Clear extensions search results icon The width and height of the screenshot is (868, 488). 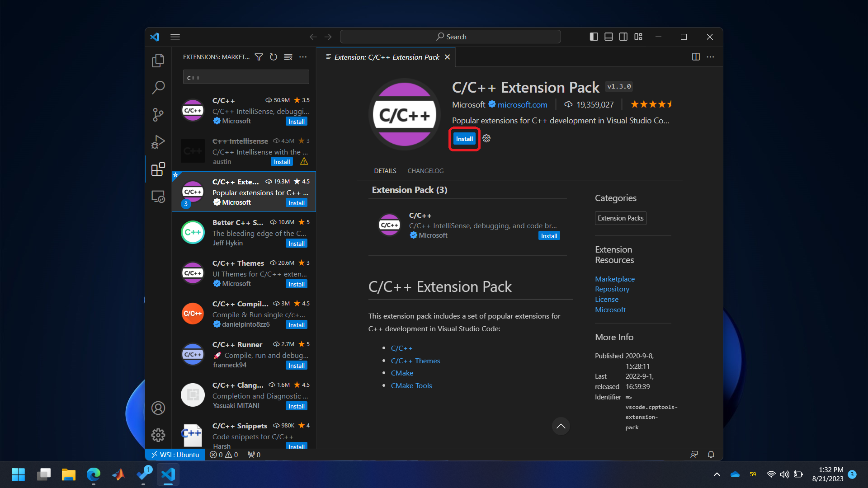[288, 57]
